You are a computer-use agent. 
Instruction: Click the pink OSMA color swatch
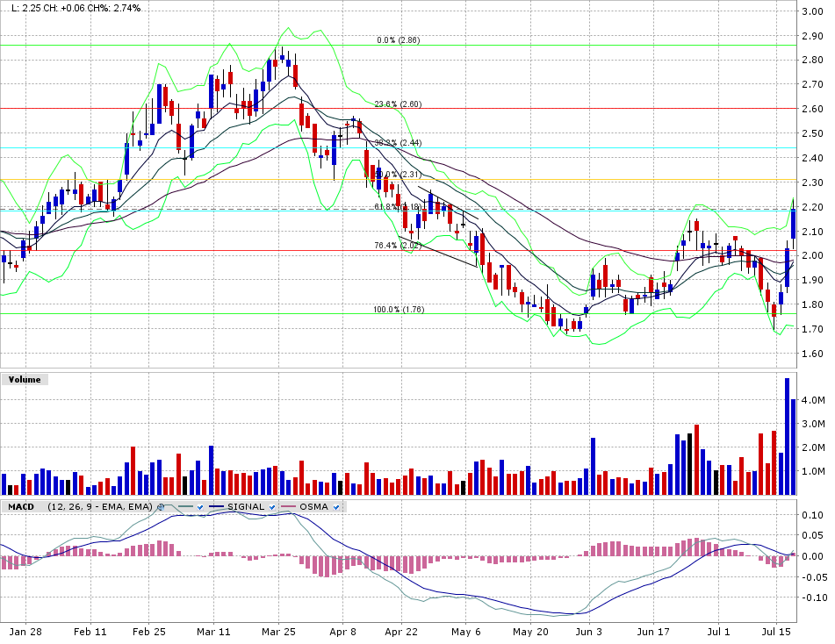tap(286, 507)
